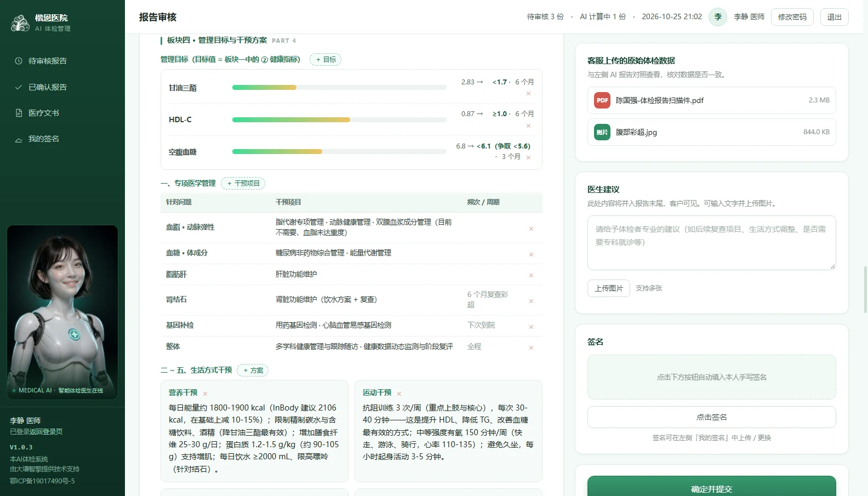Click the red PDF file icon
Screen dimensions: 868x496
[602, 100]
